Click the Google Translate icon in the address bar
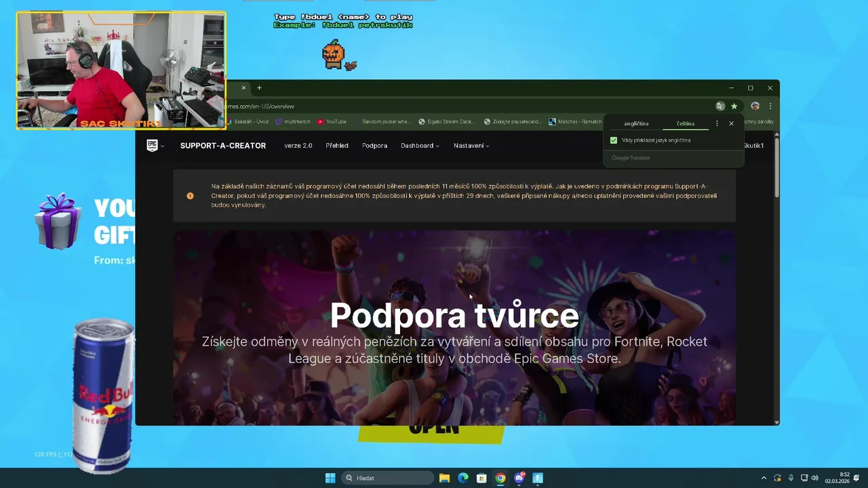This screenshot has width=868, height=488. [x=720, y=106]
